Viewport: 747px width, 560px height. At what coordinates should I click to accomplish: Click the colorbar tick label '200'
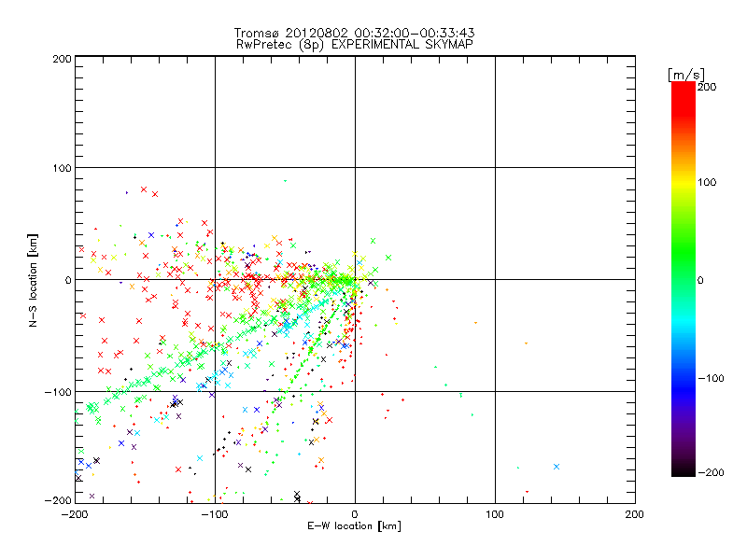click(707, 87)
